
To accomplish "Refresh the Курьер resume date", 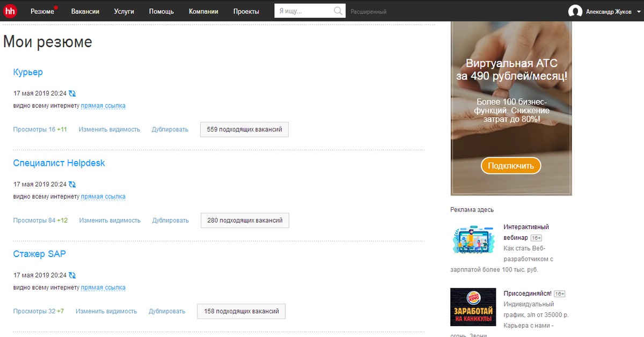I will click(72, 93).
